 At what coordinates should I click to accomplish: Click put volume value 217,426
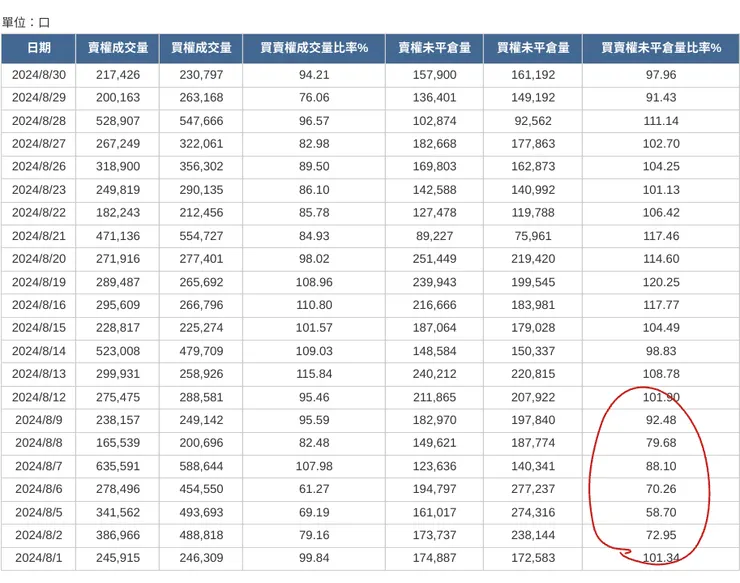[118, 75]
